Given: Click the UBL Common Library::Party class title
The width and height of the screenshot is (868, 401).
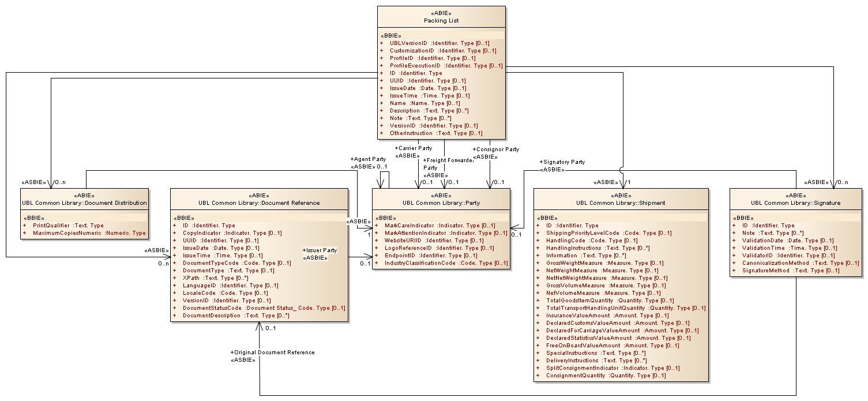Looking at the screenshot, I should 441,203.
